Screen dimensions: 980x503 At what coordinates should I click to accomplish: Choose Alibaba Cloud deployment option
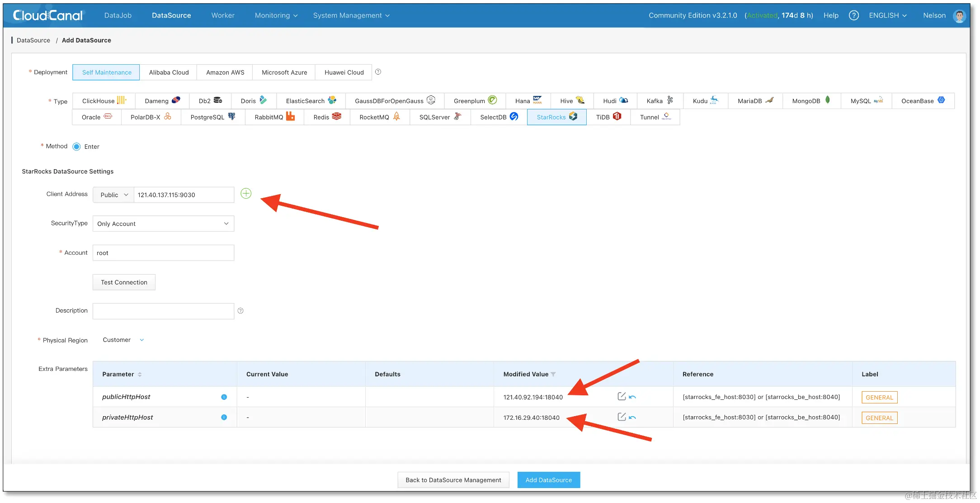(x=169, y=72)
